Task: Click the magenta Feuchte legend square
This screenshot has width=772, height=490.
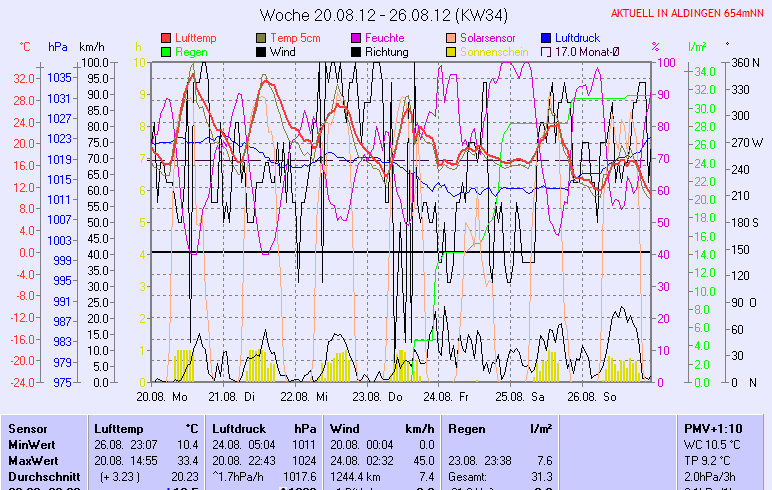Action: click(356, 38)
